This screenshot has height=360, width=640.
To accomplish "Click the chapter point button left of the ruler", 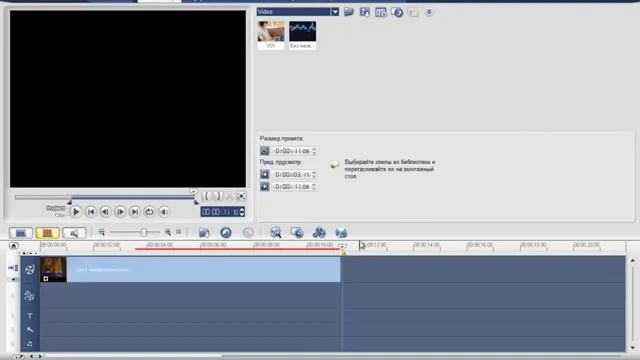I will [x=13, y=246].
